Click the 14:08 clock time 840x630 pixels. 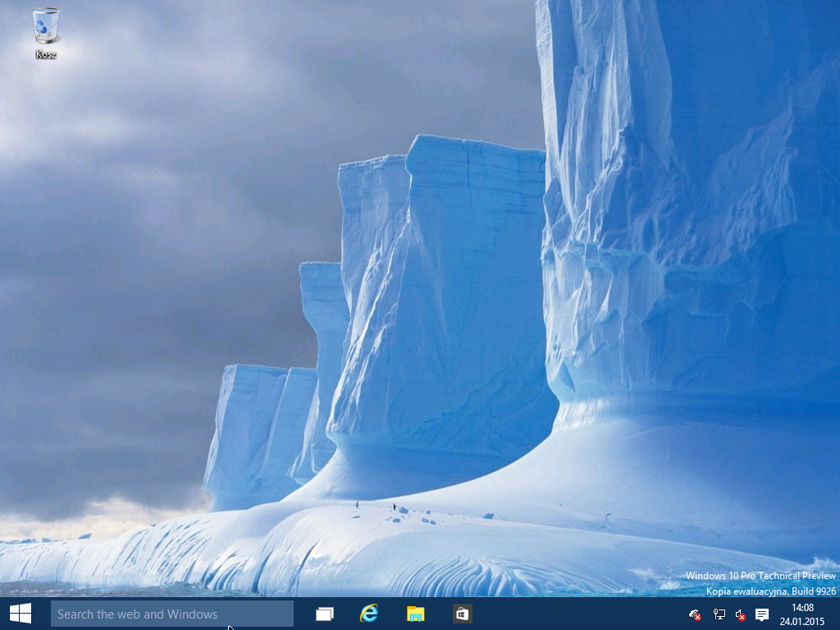(802, 608)
